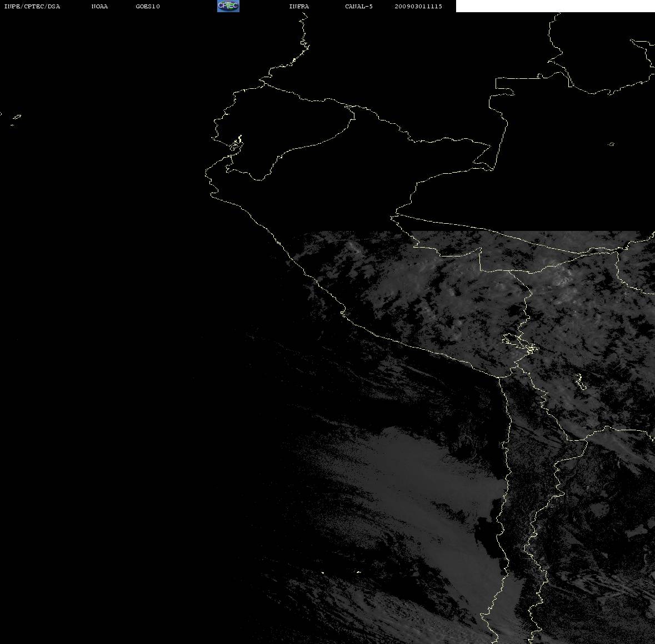
Task: Click the GOES10 satellite label
Action: pyautogui.click(x=148, y=6)
